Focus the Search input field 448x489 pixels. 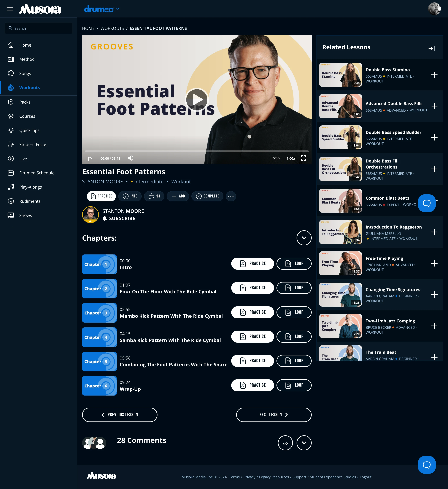pyautogui.click(x=39, y=28)
